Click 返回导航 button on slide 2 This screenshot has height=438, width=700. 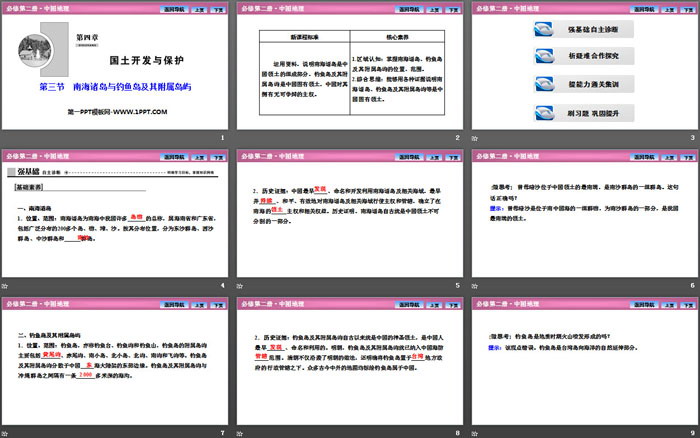point(409,9)
